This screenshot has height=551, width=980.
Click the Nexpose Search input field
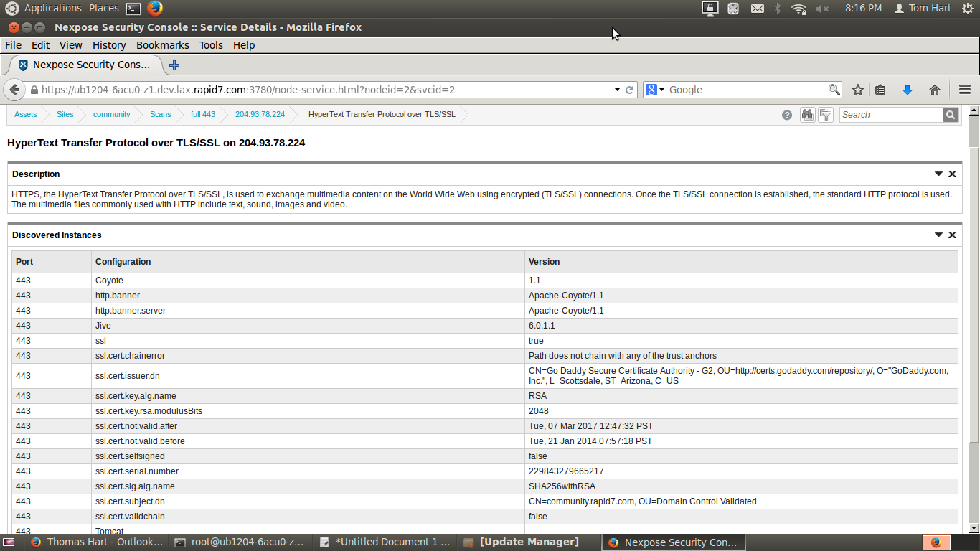[890, 115]
